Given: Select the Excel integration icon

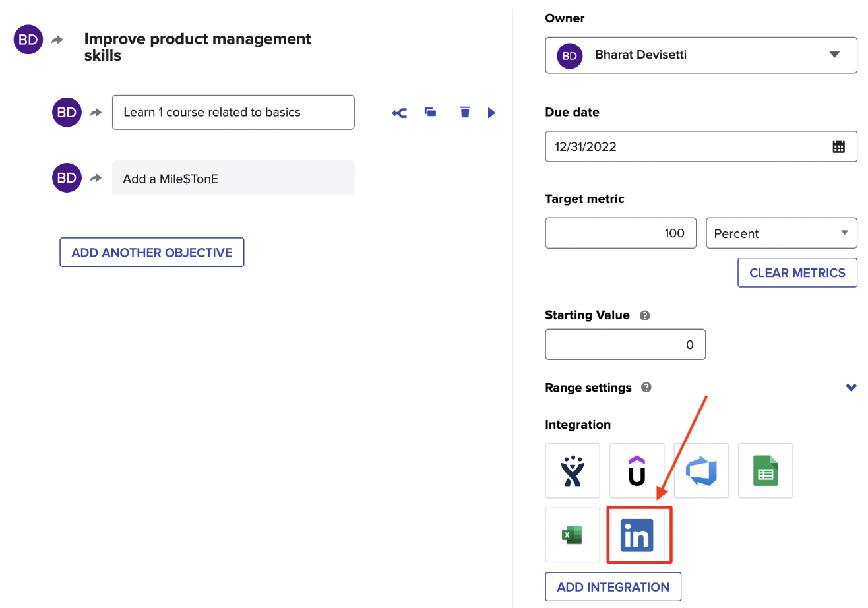Looking at the screenshot, I should click(573, 535).
